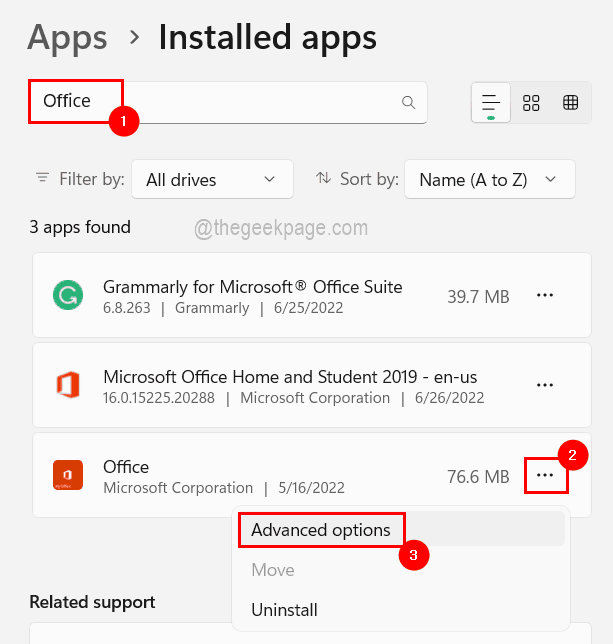This screenshot has width=613, height=644.
Task: Click the search magnifier icon
Action: (408, 102)
